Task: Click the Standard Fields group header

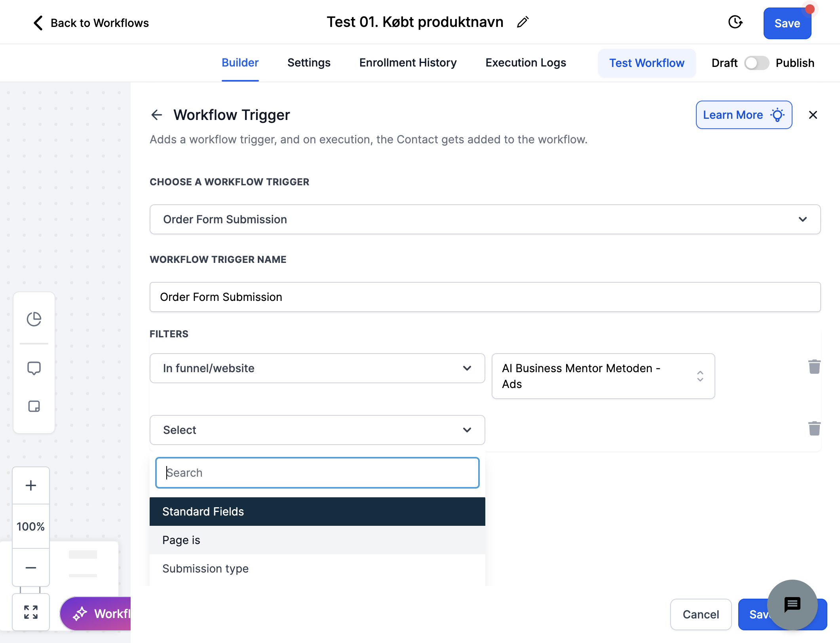Action: (317, 512)
